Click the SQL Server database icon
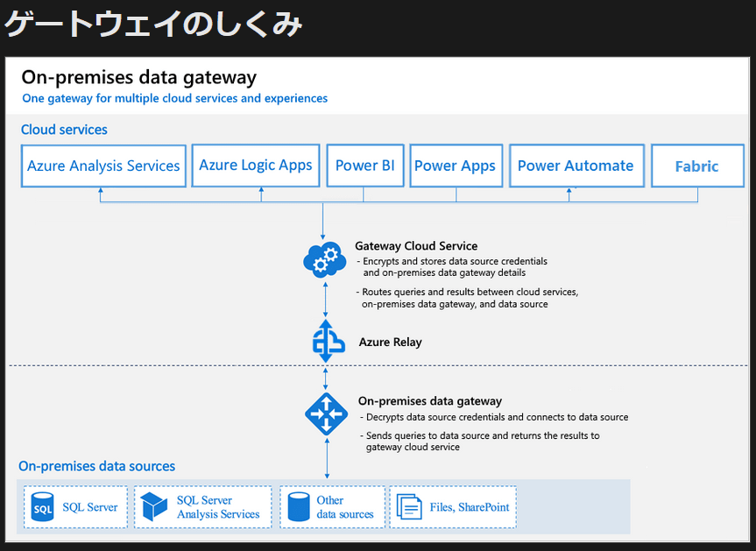 click(42, 506)
